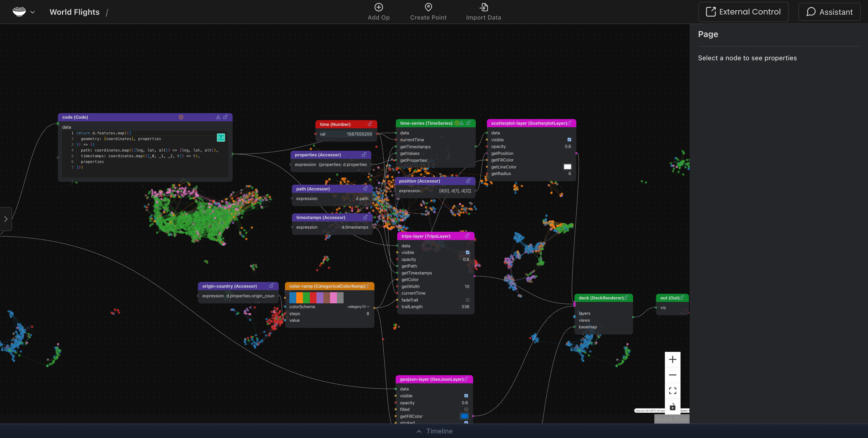Expand the Timeline panel
Viewport: 868px width, 438px height.
tap(434, 431)
